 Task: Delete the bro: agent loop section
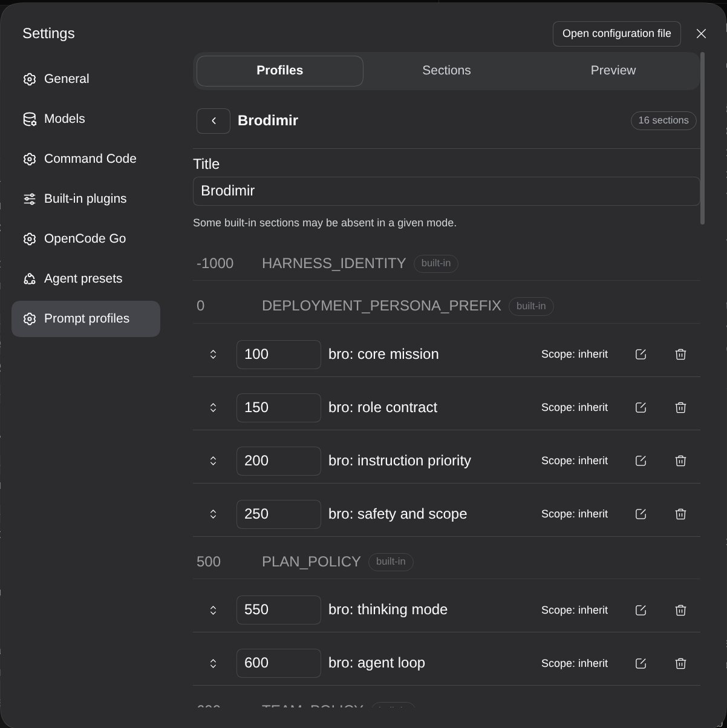point(680,663)
